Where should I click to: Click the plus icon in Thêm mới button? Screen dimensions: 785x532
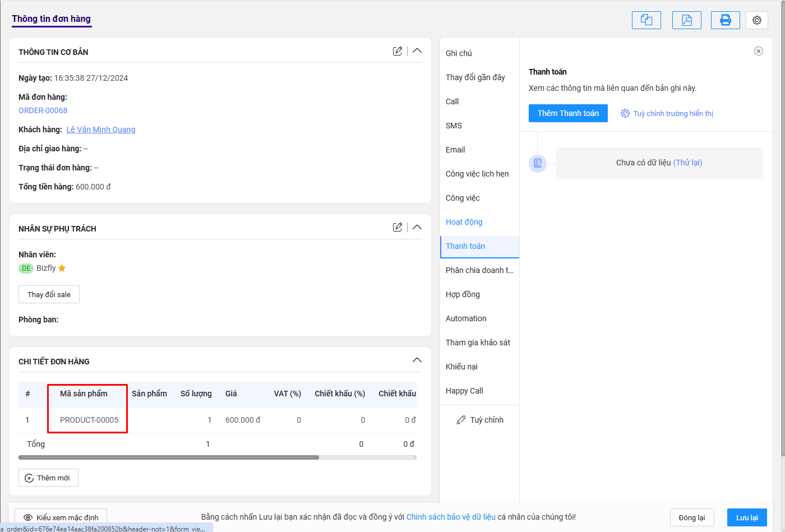point(29,478)
